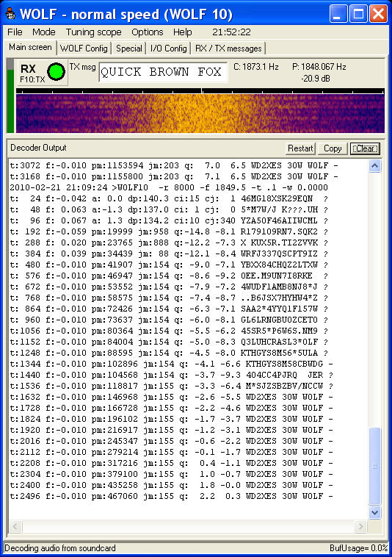Copy the decoder output text
This screenshot has width=392, height=557.
click(333, 148)
